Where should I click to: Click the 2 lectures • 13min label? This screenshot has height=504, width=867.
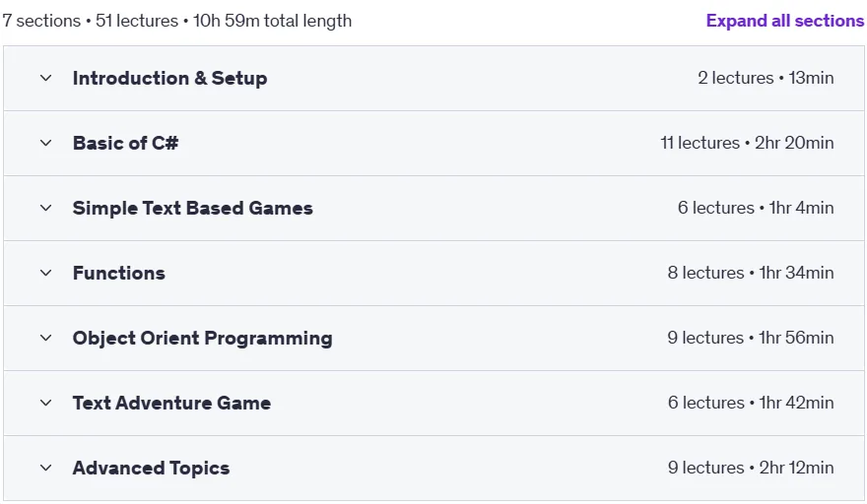(766, 78)
